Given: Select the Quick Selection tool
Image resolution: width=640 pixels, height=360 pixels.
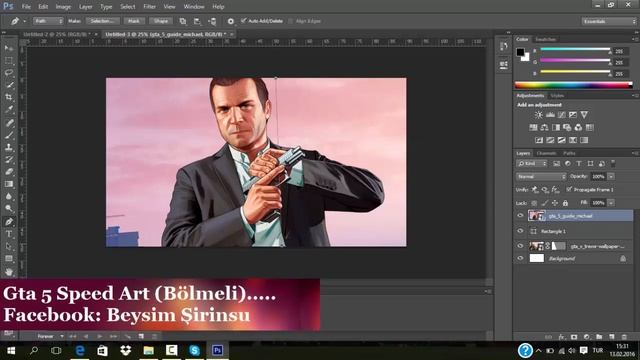Looking at the screenshot, I should (9, 85).
